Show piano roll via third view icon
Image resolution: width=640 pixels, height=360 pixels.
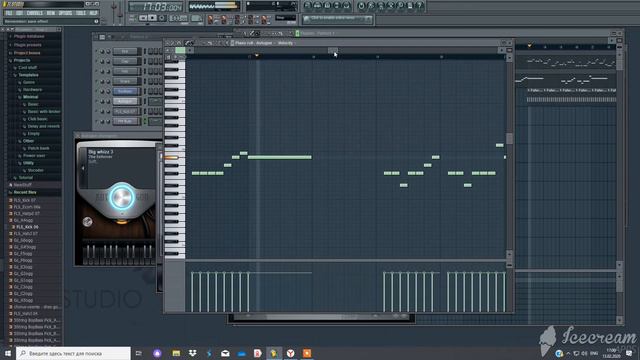327,6
